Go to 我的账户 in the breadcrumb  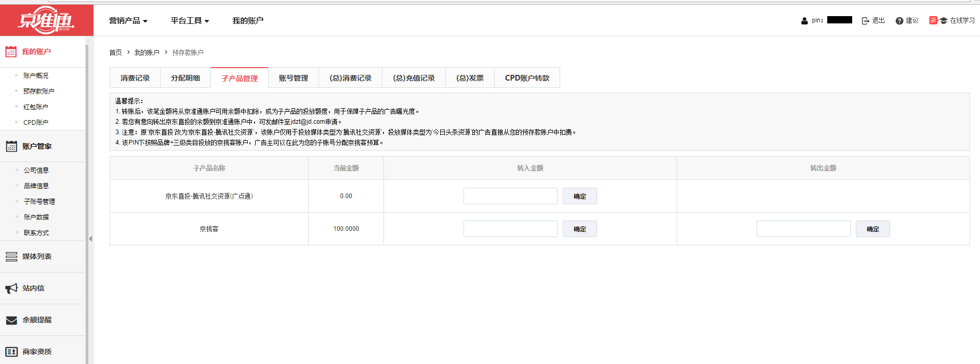click(x=147, y=53)
